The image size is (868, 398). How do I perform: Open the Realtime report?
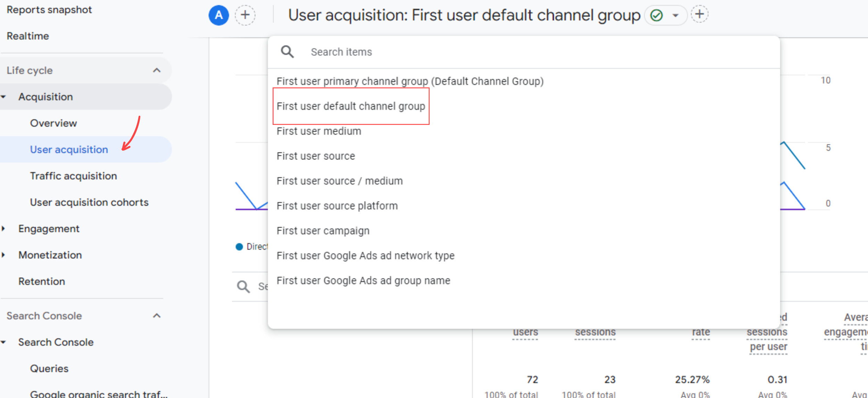tap(28, 36)
